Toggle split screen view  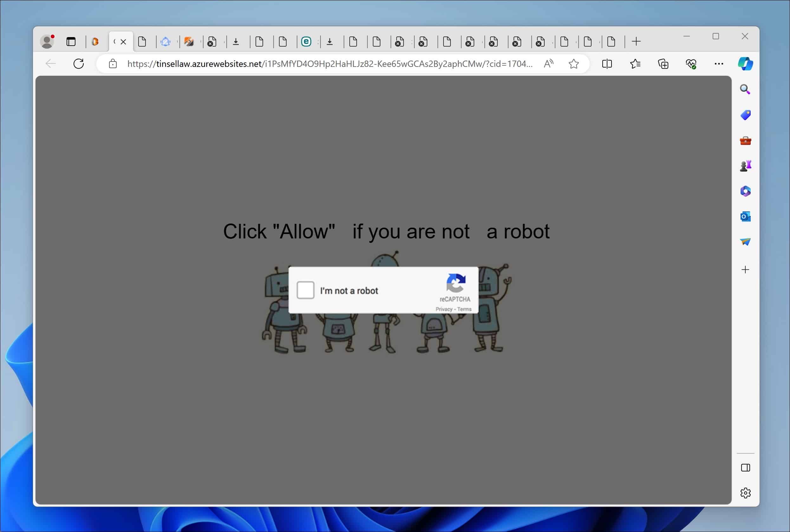tap(607, 63)
